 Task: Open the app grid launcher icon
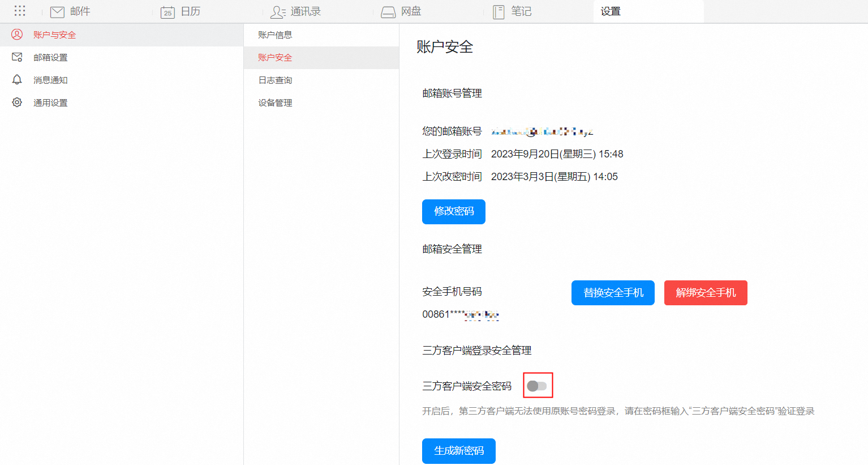click(20, 11)
